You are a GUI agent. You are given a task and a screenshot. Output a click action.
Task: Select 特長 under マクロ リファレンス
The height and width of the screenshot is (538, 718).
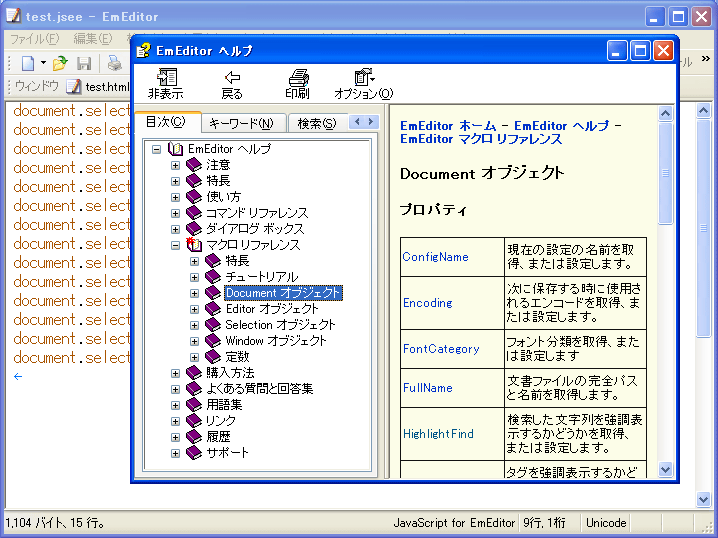tap(237, 261)
